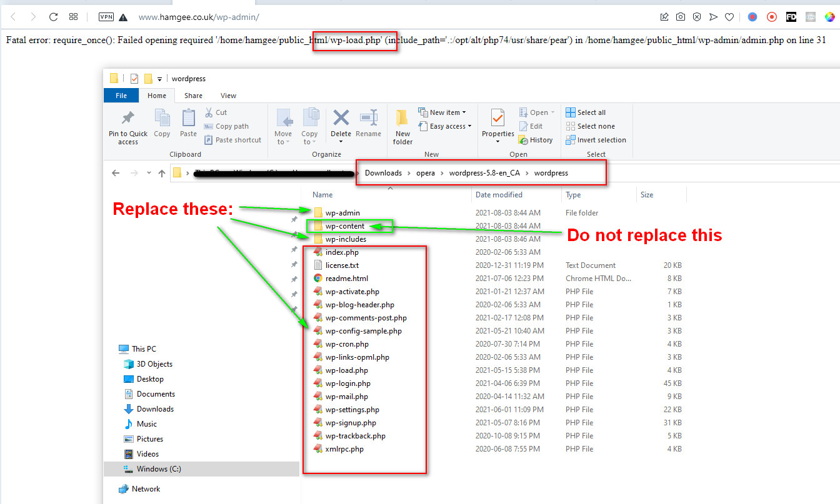This screenshot has height=504, width=840.
Task: Click the browser snapshot camera icon
Action: [681, 17]
